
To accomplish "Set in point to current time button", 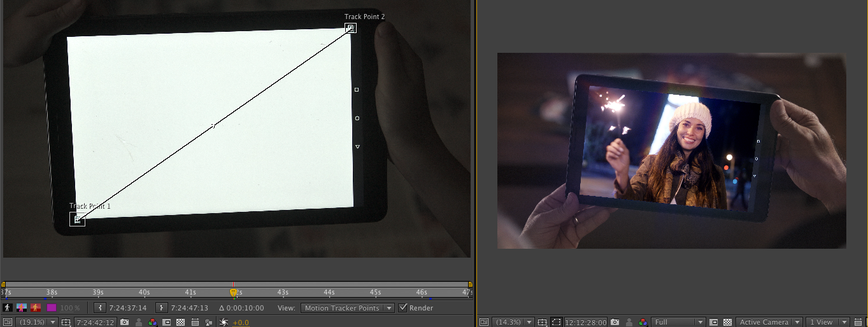I will point(100,308).
